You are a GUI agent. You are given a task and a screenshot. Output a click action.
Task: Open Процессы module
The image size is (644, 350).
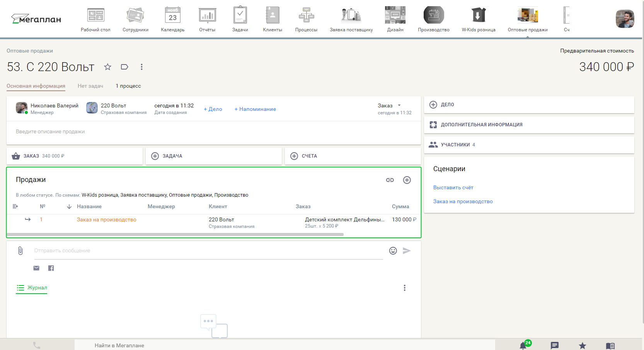(x=306, y=19)
